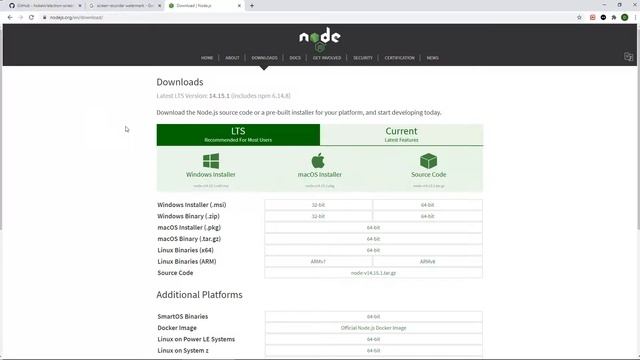The image size is (640, 360).
Task: Open a new tab with the plus button
Action: coord(252,6)
